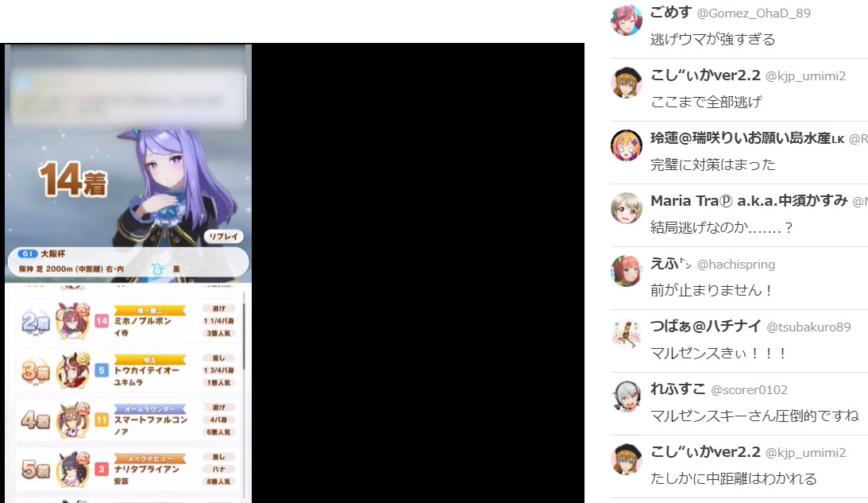Click number 14 gate badge for ミホノブルボン
The image size is (868, 503).
102,321
